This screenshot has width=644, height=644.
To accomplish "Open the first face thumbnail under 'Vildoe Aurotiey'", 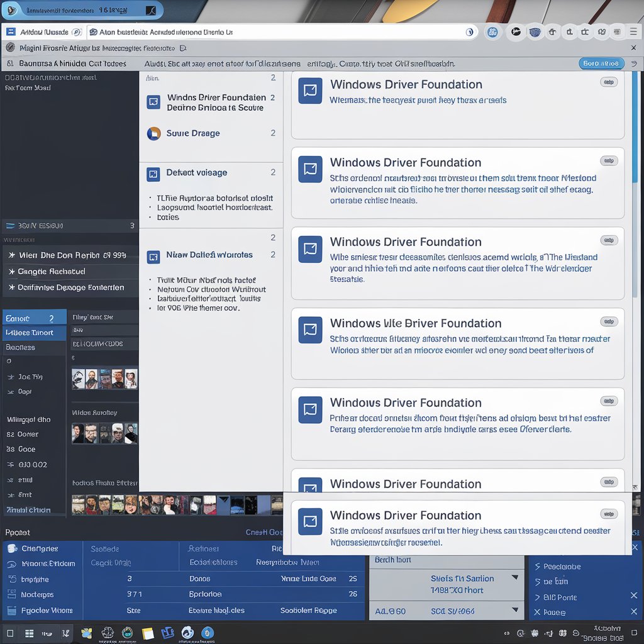I will click(78, 433).
